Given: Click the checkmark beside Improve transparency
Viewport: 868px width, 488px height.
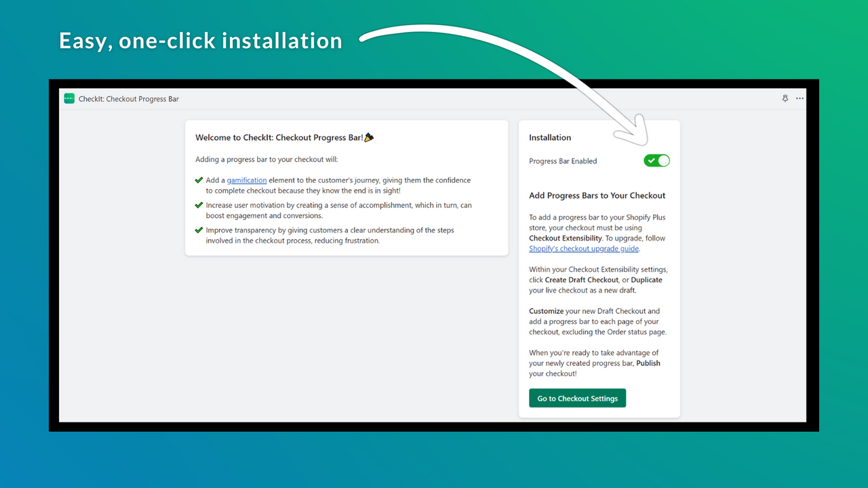Looking at the screenshot, I should click(199, 230).
